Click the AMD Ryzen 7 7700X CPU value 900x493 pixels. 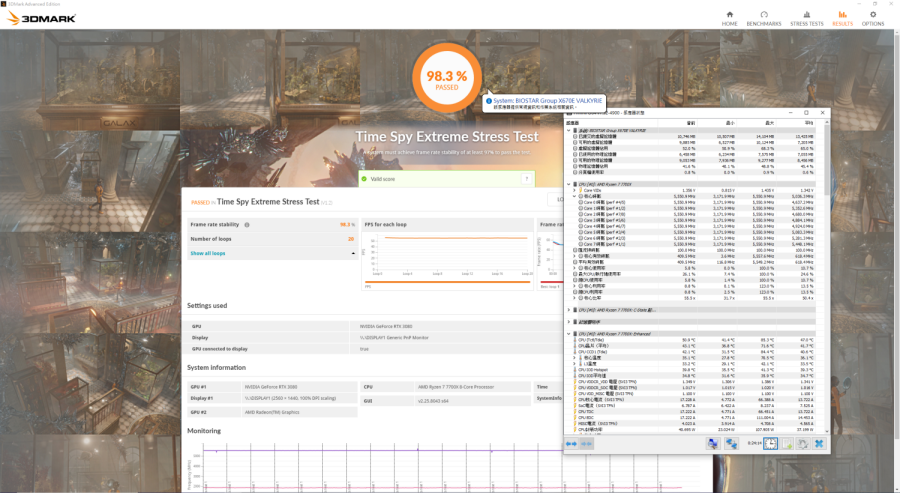(456, 387)
